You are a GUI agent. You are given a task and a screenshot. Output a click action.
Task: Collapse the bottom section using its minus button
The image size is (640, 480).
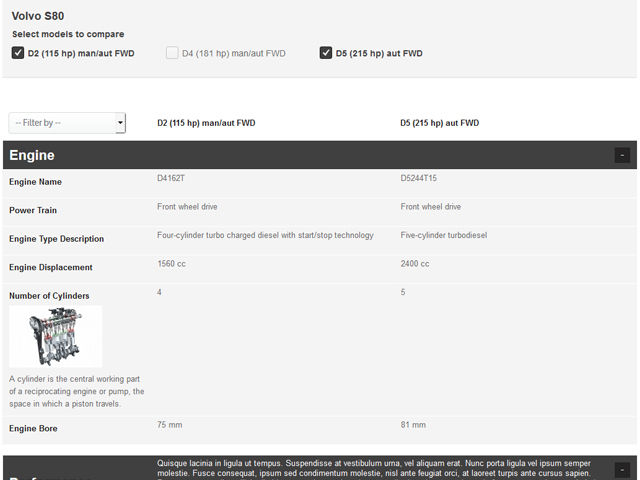pos(622,469)
